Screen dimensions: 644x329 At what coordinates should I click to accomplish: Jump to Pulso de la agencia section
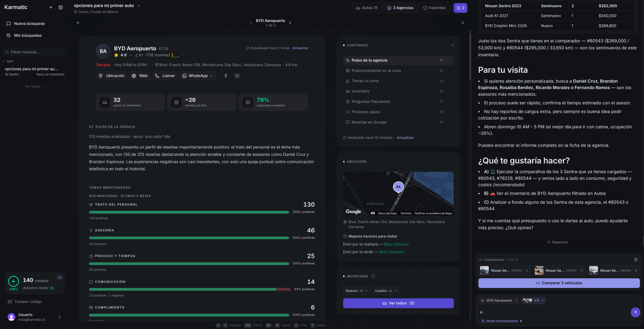point(398,60)
